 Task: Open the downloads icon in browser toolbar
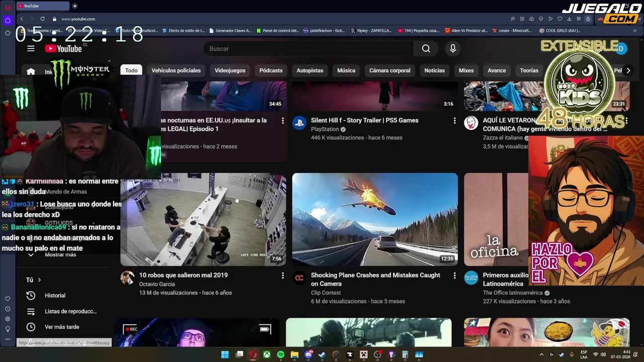click(569, 19)
